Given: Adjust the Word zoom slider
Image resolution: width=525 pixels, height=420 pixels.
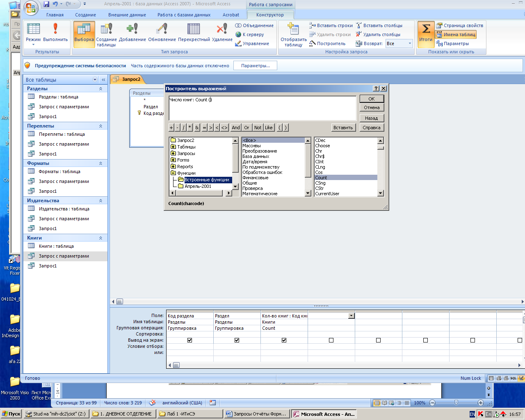Looking at the screenshot, I should point(456,403).
